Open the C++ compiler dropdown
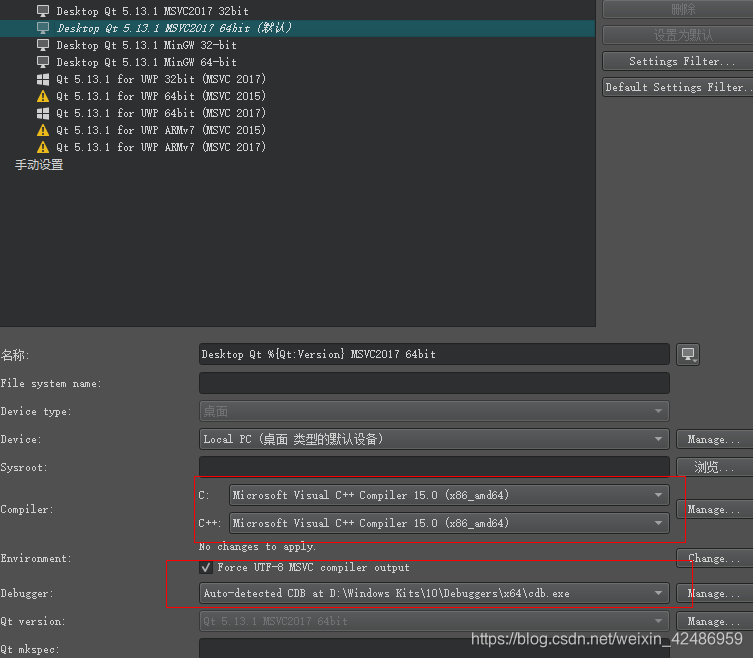The image size is (753, 658). pyautogui.click(x=449, y=523)
